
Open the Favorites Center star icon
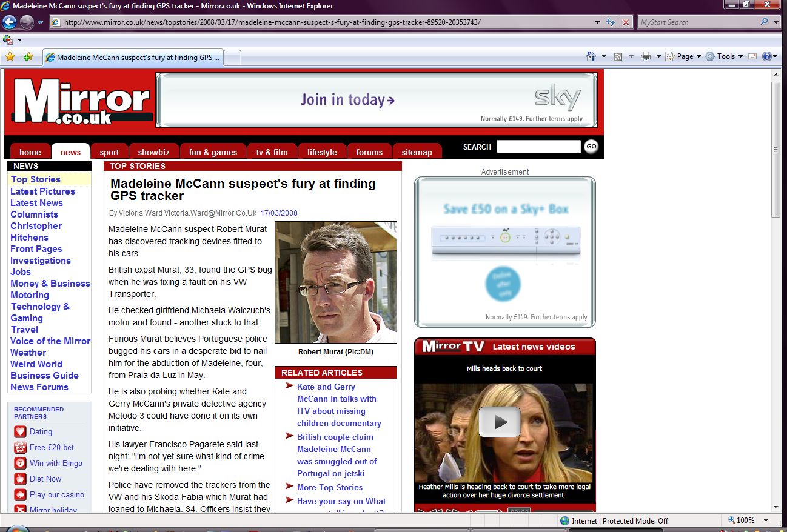[x=10, y=56]
